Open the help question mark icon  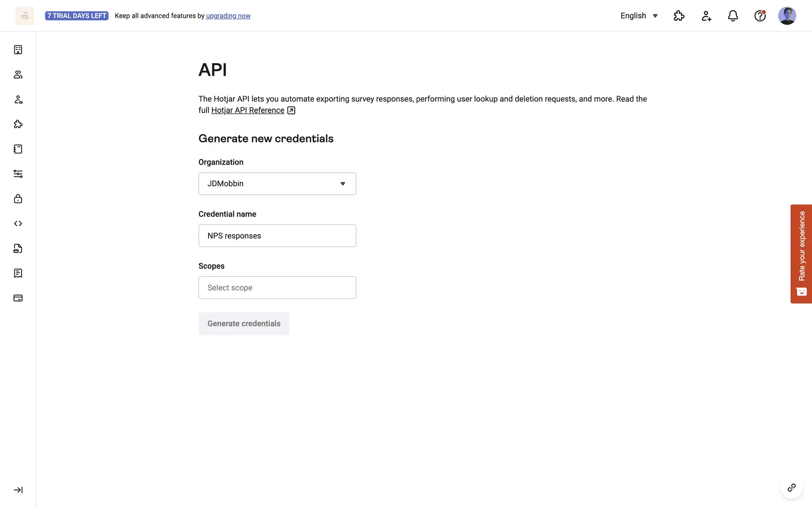(x=760, y=16)
